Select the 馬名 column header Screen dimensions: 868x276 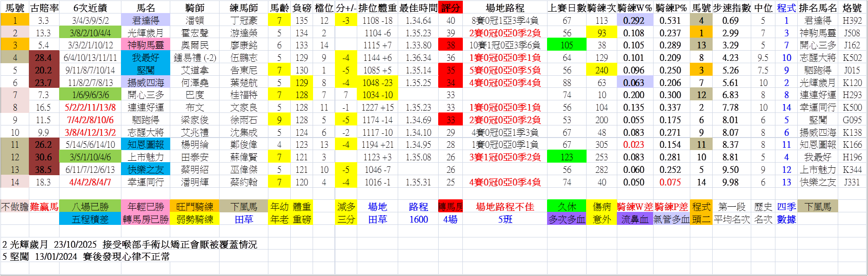click(146, 7)
